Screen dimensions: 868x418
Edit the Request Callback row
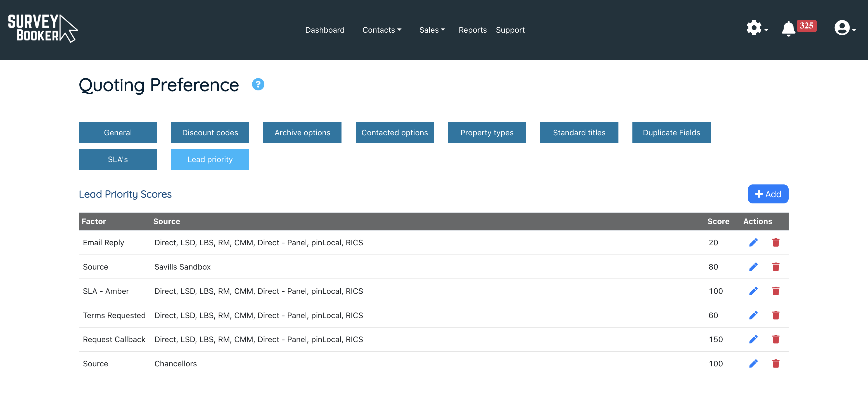pos(753,339)
